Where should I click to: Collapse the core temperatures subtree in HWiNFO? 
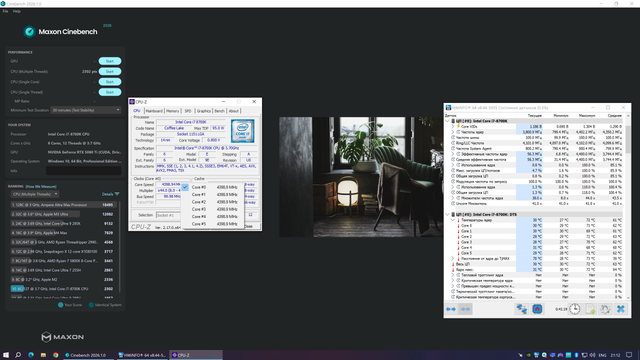pos(453,220)
